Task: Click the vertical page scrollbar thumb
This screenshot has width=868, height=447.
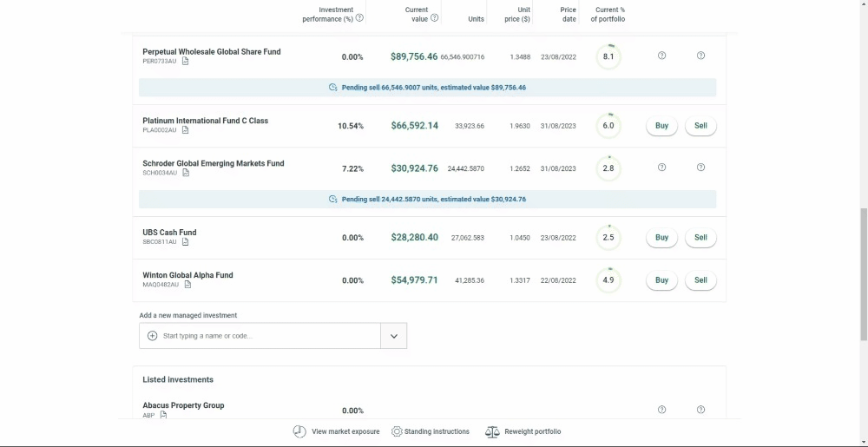Action: (864, 274)
